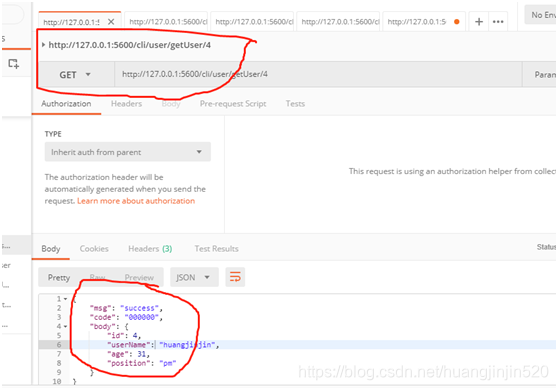Click the Params button

[540, 74]
